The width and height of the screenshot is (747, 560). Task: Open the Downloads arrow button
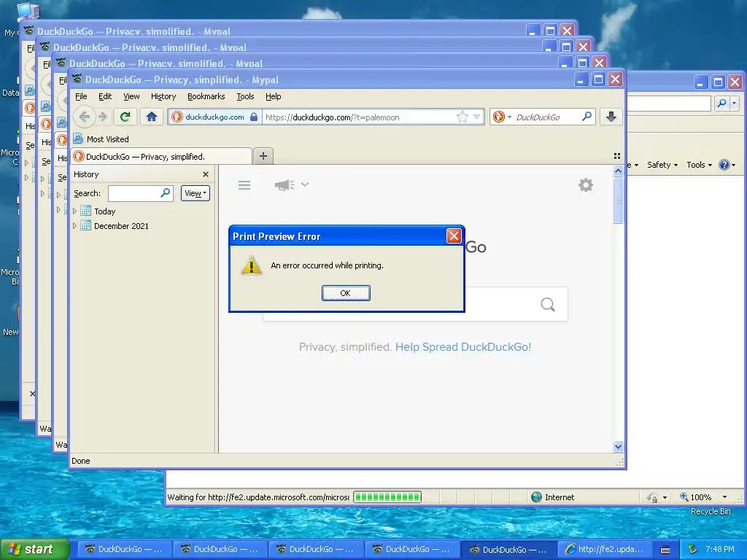click(x=611, y=117)
